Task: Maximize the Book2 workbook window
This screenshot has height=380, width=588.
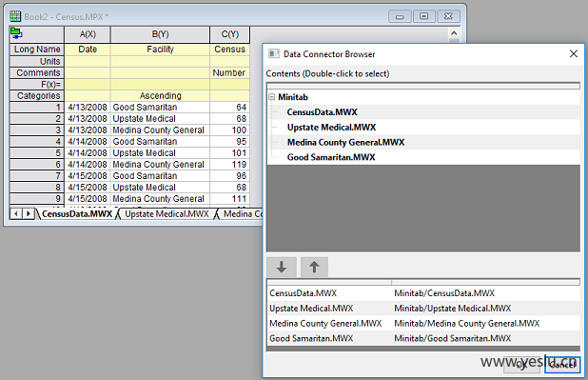Action: [x=423, y=16]
